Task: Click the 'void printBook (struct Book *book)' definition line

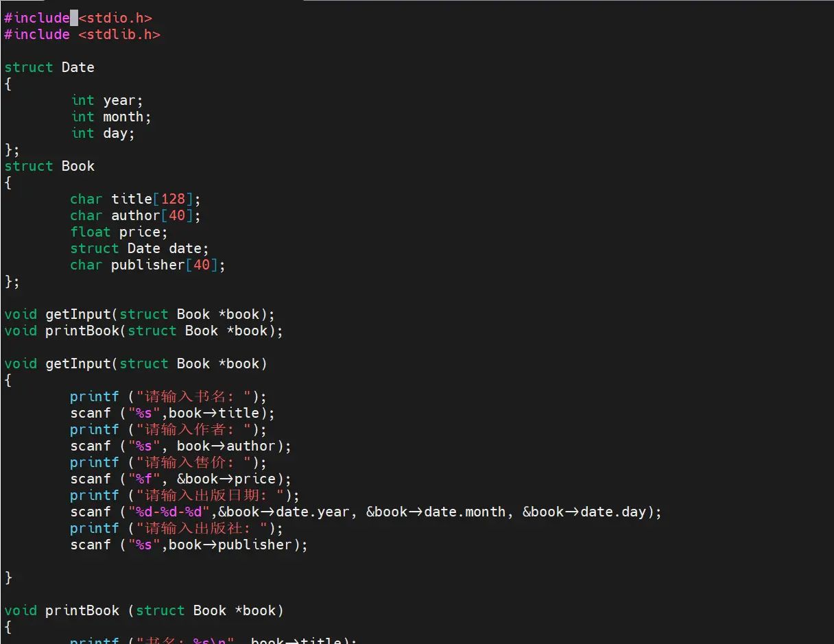Action: (x=144, y=610)
